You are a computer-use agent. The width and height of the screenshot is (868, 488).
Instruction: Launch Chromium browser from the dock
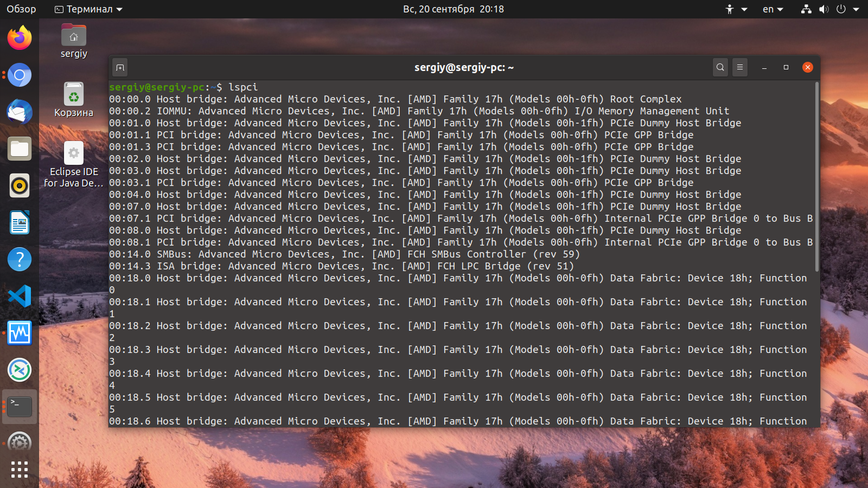pos(20,75)
